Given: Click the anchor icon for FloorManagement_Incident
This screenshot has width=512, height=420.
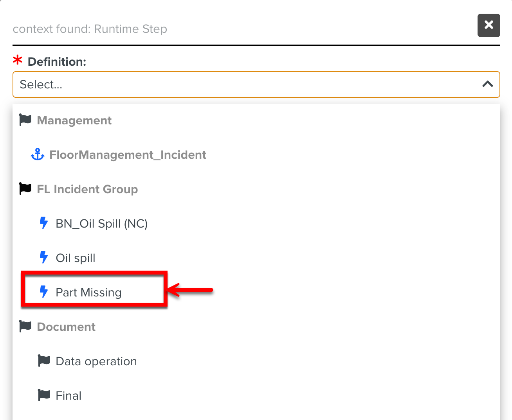Looking at the screenshot, I should (x=38, y=154).
